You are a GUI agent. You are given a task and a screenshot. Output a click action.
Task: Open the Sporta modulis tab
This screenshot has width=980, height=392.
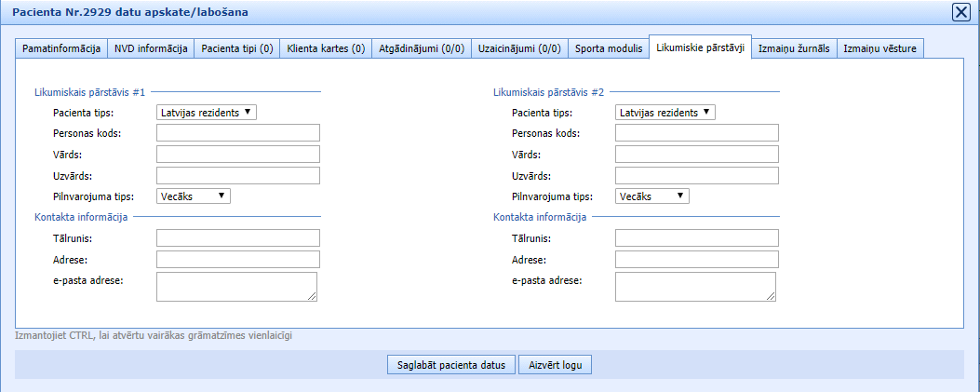[x=609, y=48]
